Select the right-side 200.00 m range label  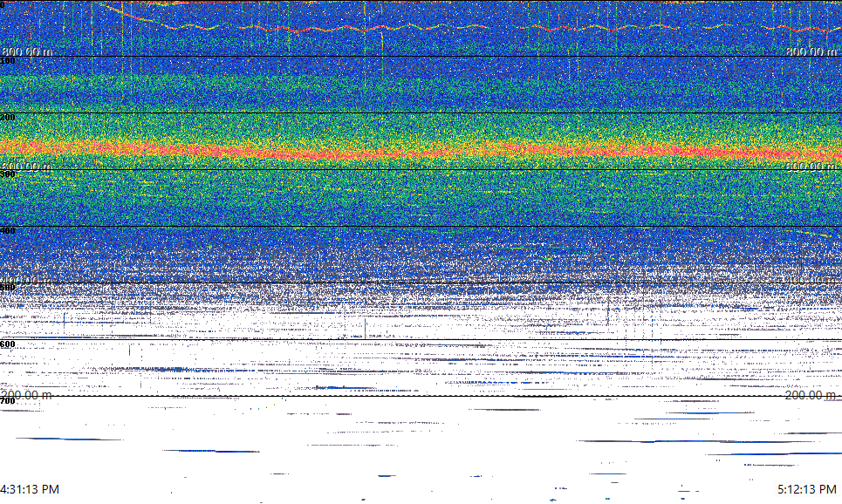811,395
